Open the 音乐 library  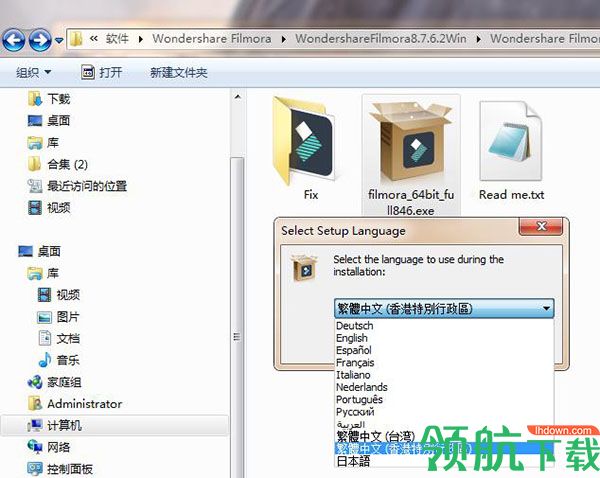click(x=59, y=360)
